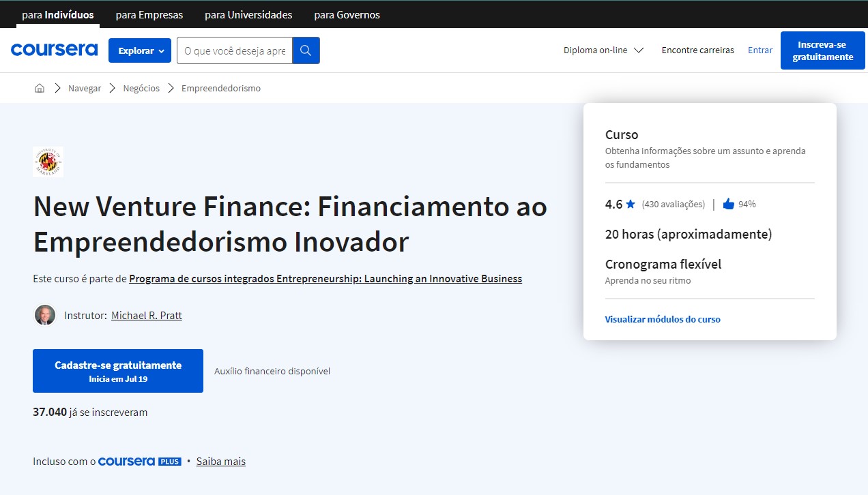Viewport: 868px width, 495px height.
Task: Select the para Governos tab
Action: [x=347, y=14]
